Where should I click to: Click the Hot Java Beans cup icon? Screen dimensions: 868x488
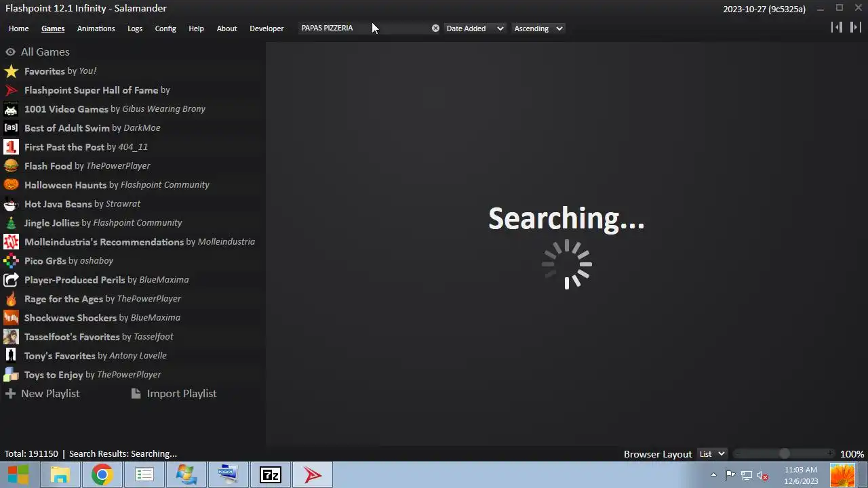coord(11,204)
